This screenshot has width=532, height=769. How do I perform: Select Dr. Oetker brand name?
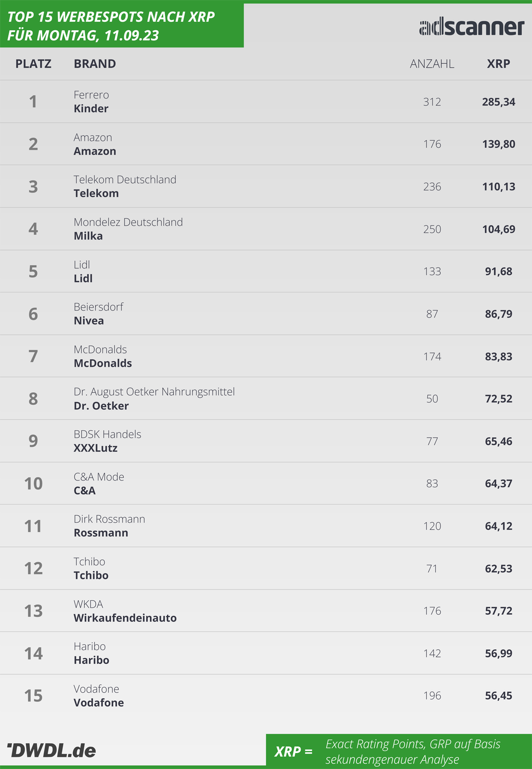(x=101, y=406)
